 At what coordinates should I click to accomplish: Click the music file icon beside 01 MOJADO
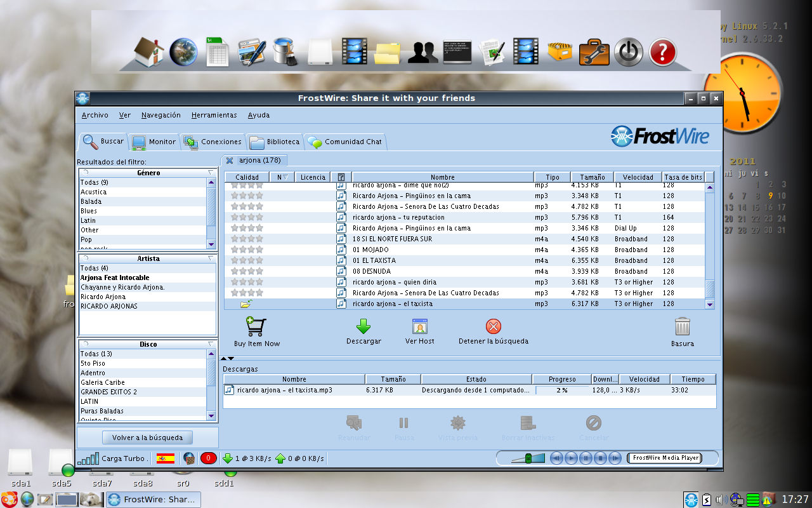[341, 250]
